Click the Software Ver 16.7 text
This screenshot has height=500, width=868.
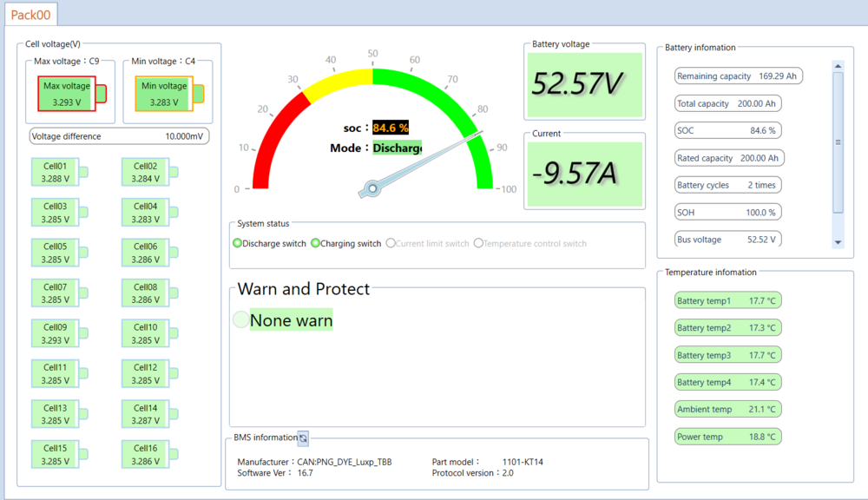tap(275, 473)
